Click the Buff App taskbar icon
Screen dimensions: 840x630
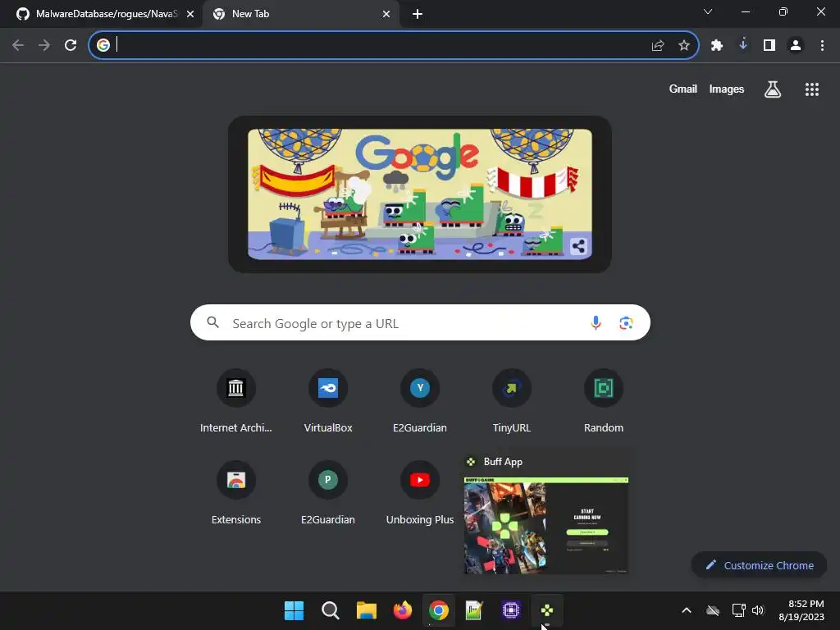[x=547, y=610]
